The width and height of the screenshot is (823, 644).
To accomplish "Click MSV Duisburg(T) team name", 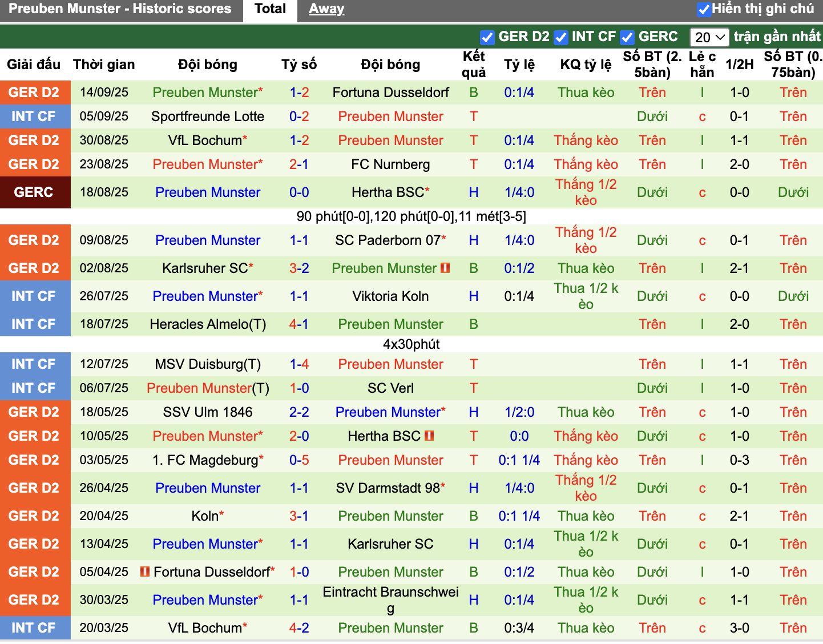I will [208, 364].
